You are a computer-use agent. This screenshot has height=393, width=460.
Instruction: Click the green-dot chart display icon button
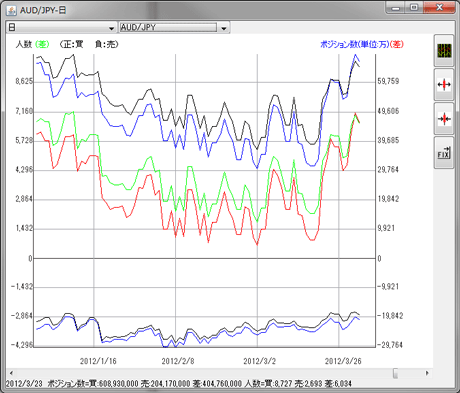pyautogui.click(x=444, y=51)
